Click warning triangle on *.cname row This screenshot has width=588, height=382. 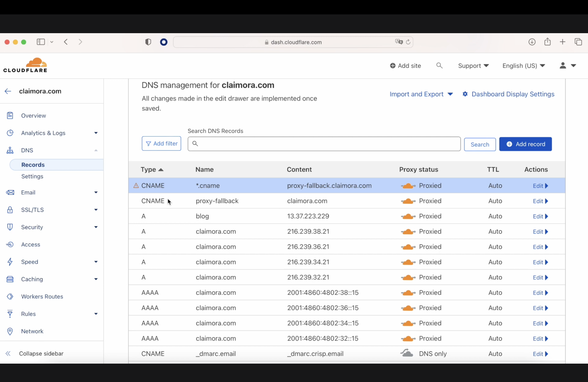[x=136, y=185]
